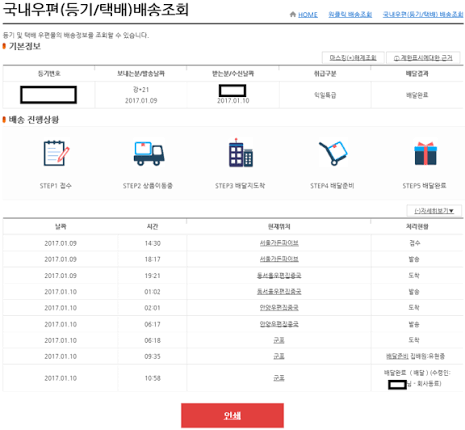Click the 19:21 time cell
This screenshot has height=430, width=465.
coord(152,275)
